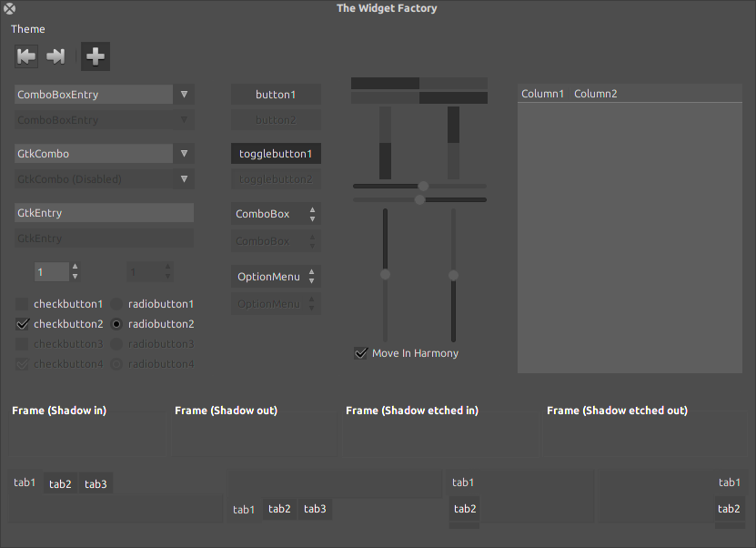Click the go-to-last toolbar icon

(55, 56)
